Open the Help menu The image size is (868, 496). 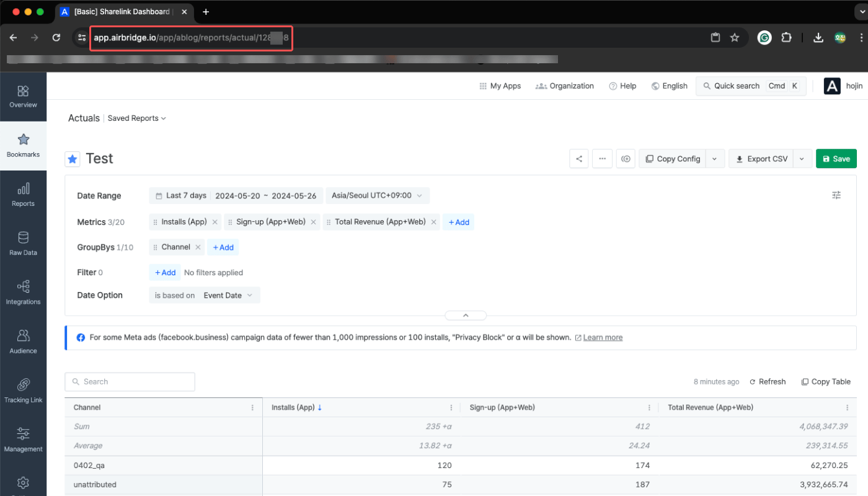(x=622, y=86)
